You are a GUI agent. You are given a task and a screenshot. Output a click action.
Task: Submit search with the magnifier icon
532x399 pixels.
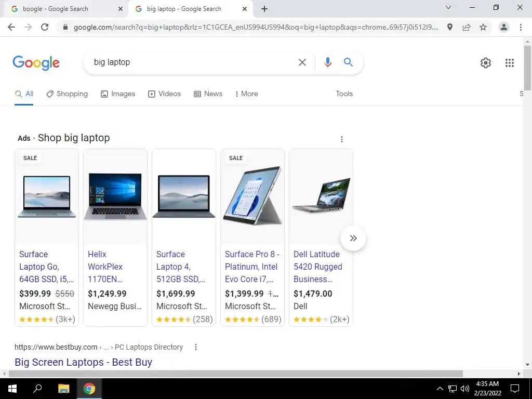348,62
